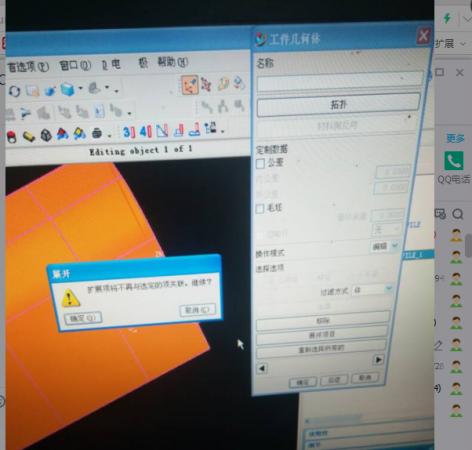Click the red 3D toolbar icon
The width and height of the screenshot is (472, 450).
129,132
